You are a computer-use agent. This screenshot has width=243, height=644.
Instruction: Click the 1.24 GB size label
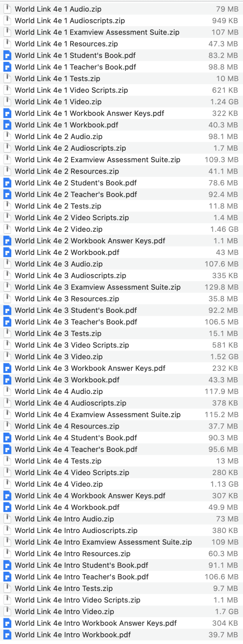pos(225,102)
